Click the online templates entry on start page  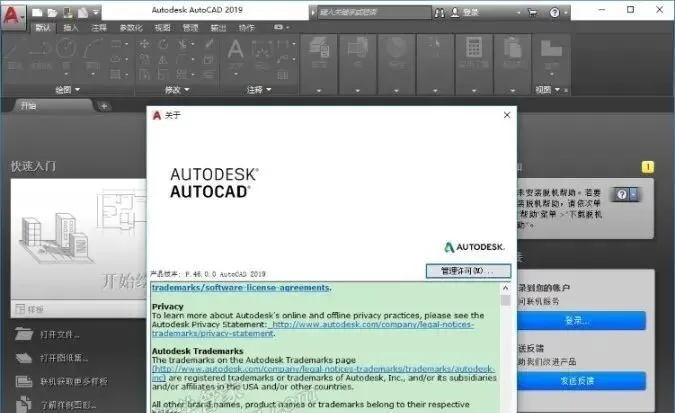pos(62,381)
